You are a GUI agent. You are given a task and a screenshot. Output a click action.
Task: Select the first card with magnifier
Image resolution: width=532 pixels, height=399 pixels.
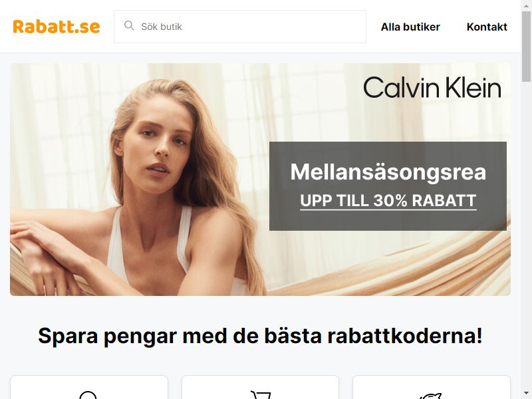[x=89, y=387]
